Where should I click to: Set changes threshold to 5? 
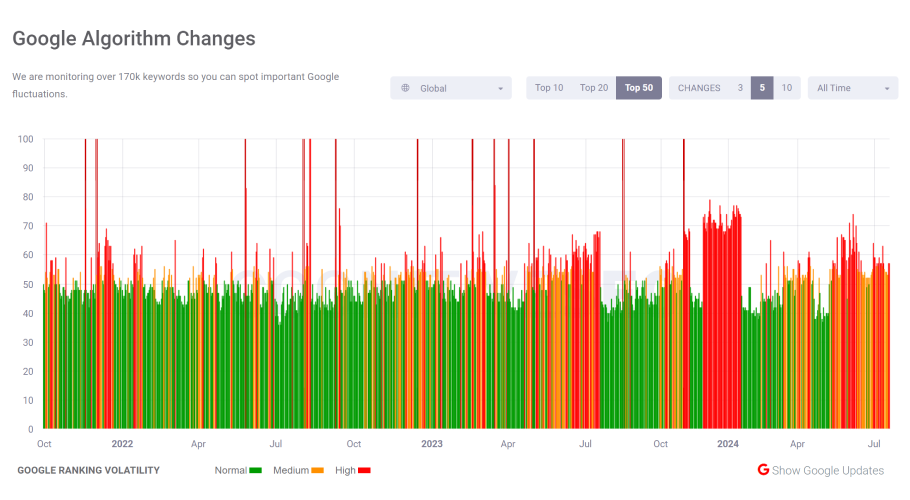coord(762,88)
